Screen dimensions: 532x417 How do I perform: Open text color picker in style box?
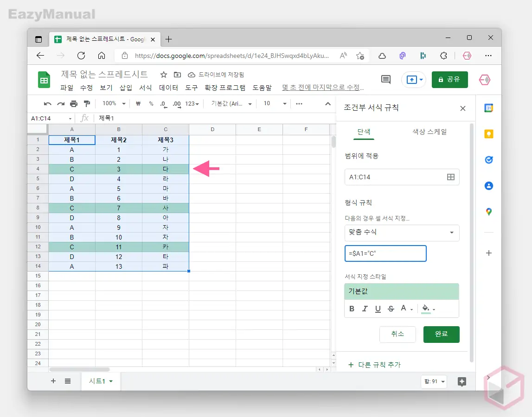pos(406,309)
